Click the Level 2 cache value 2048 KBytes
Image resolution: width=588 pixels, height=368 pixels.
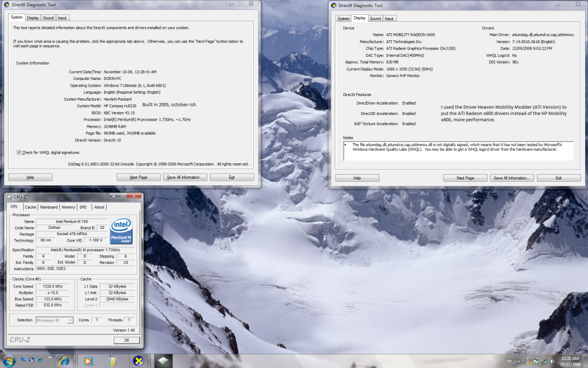pyautogui.click(x=117, y=299)
